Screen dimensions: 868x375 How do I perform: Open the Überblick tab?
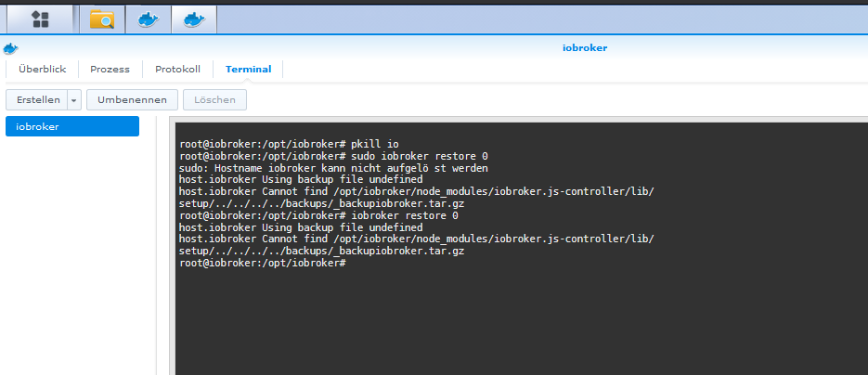pyautogui.click(x=42, y=70)
